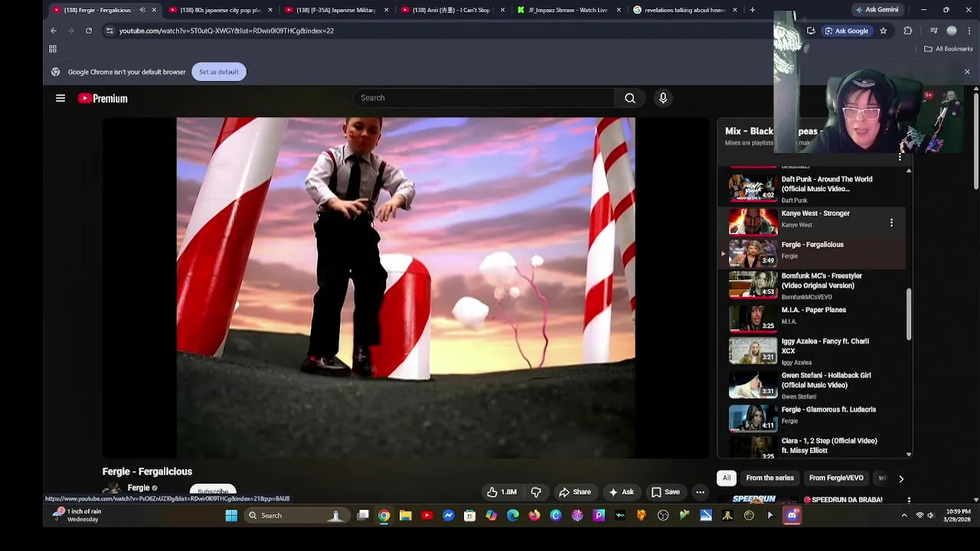Open the Fergie channel name link
Screen dimensions: 980x551
139,488
